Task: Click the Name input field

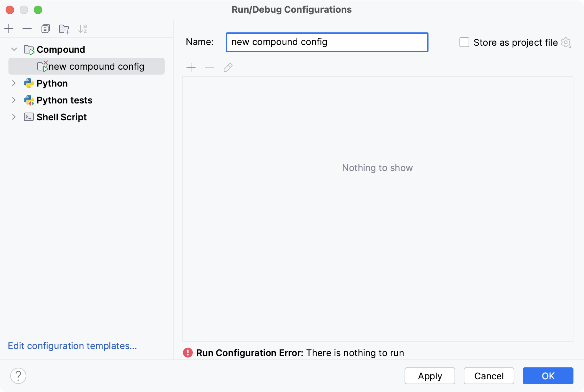Action: (326, 42)
